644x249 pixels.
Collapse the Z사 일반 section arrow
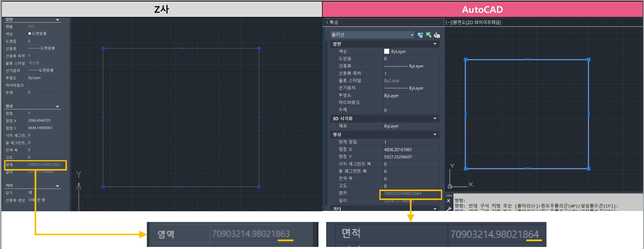58,20
